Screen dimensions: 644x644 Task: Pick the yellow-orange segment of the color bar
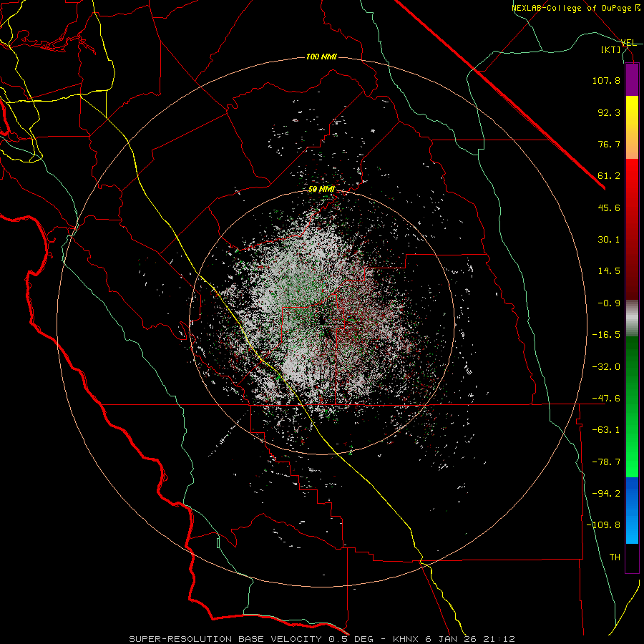(x=632, y=127)
